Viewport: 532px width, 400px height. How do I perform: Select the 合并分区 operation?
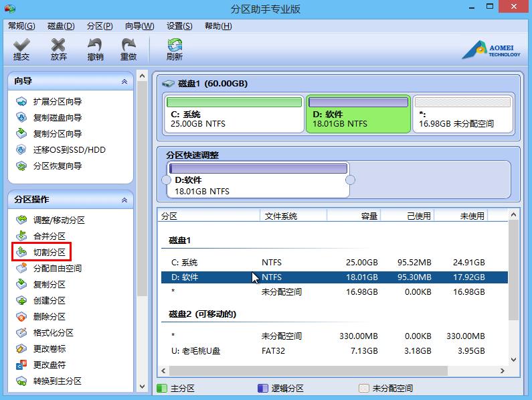tap(41, 236)
